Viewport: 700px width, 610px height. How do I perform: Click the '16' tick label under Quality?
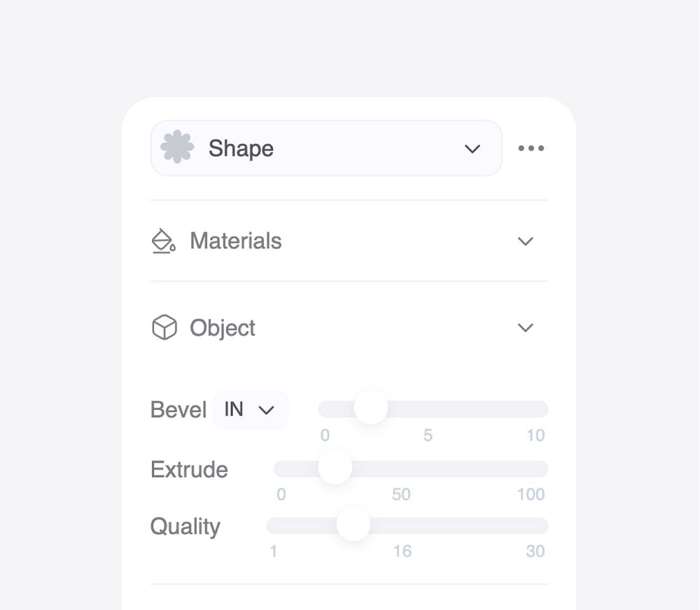pyautogui.click(x=402, y=551)
